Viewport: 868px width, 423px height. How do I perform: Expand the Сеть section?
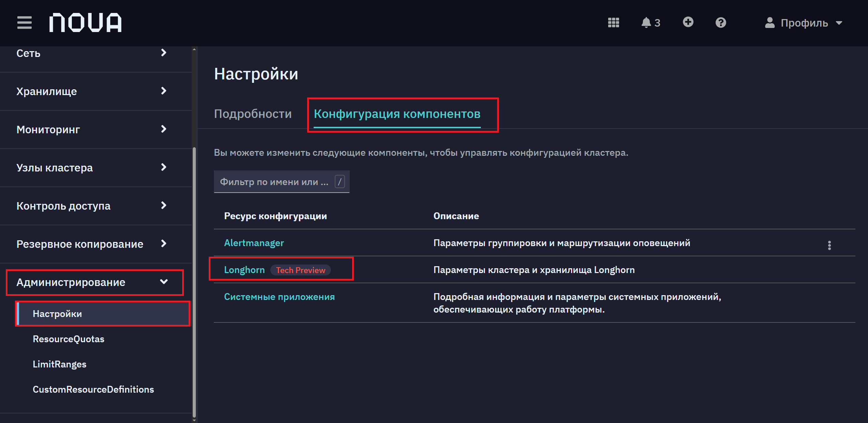click(x=96, y=53)
